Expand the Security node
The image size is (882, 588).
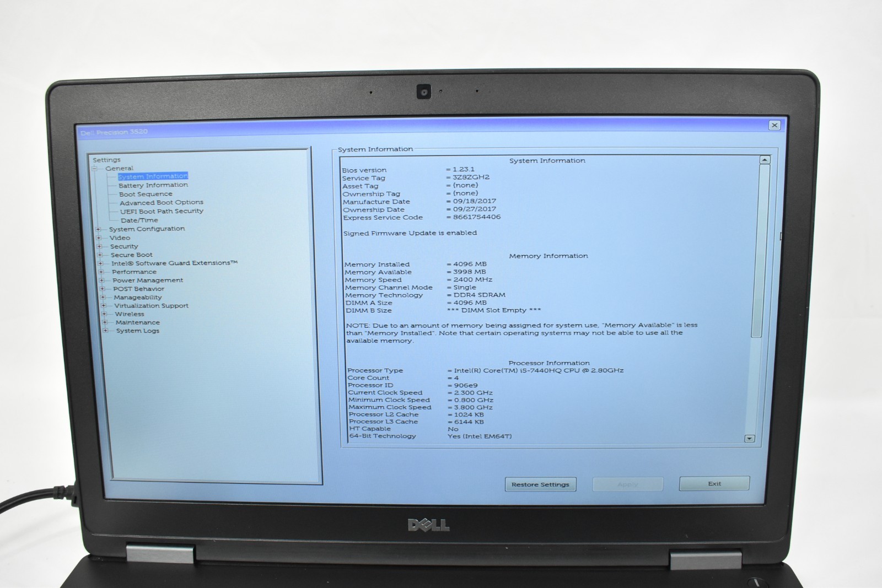tap(100, 246)
